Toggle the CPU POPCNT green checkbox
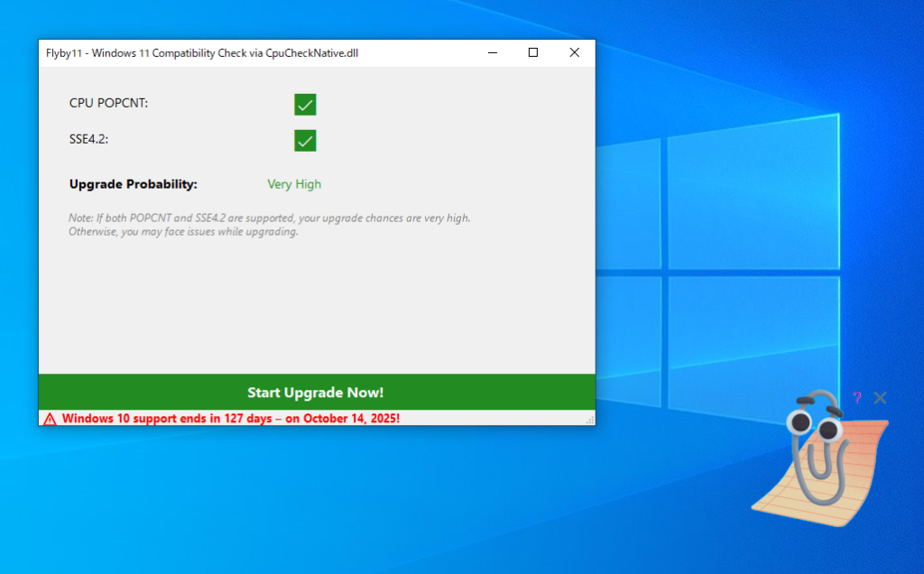The image size is (924, 574). 305,105
